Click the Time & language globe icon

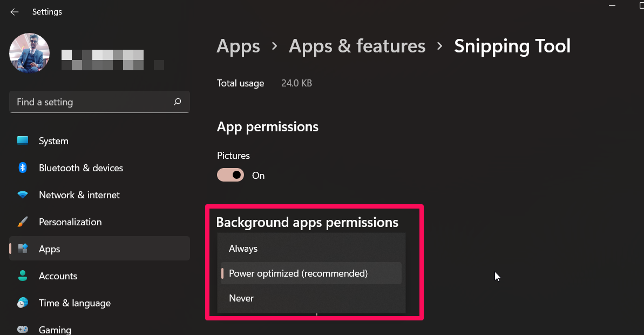23,303
